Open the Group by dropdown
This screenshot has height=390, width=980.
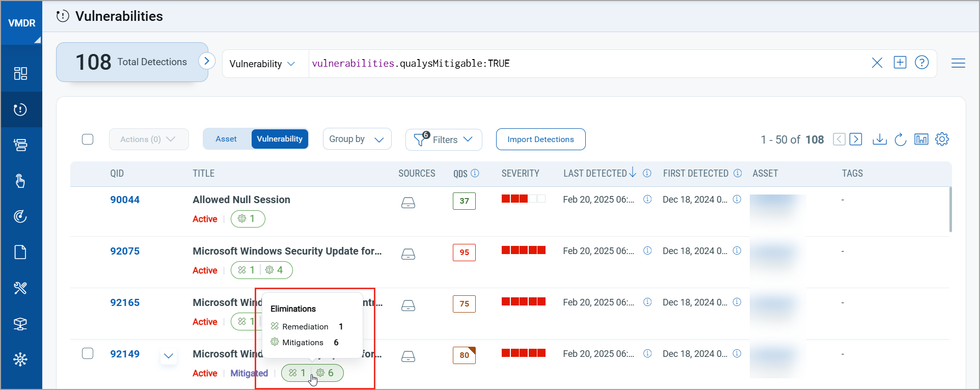[357, 139]
